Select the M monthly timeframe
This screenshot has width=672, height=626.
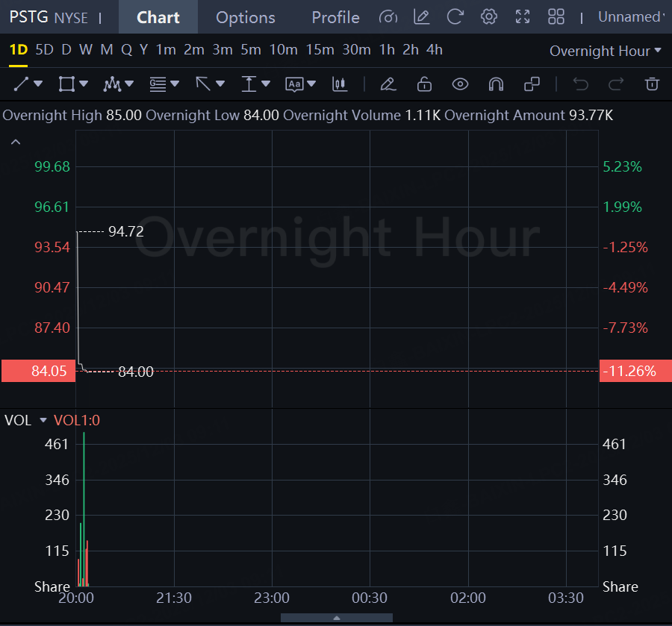[107, 50]
